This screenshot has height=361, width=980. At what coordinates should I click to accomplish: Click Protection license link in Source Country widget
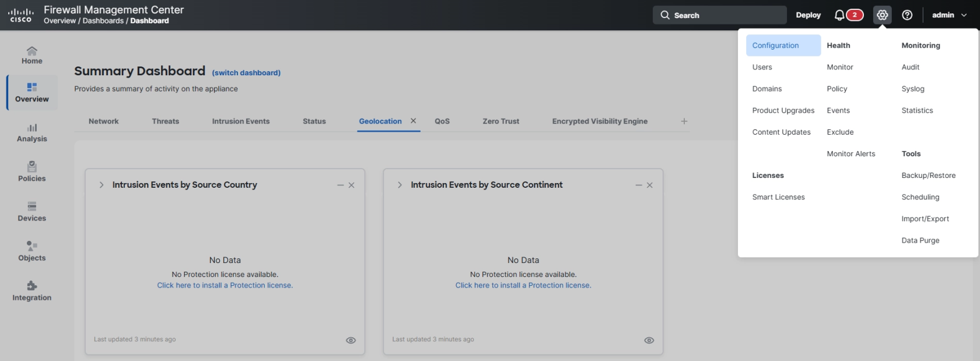(x=225, y=285)
